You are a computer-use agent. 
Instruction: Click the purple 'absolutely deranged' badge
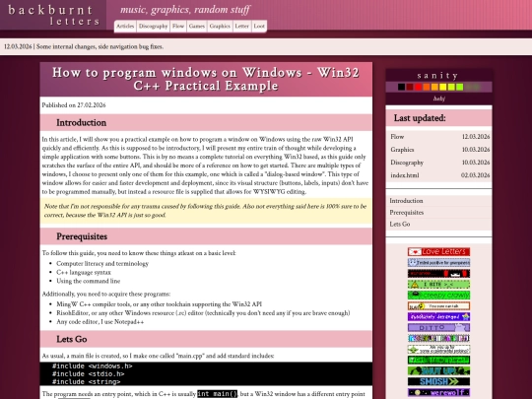click(438, 316)
